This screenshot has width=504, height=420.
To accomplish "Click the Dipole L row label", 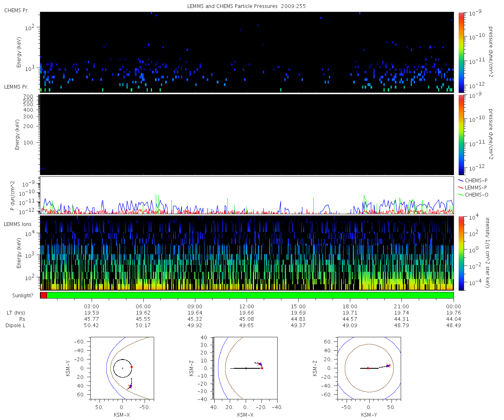I will 16,325.
